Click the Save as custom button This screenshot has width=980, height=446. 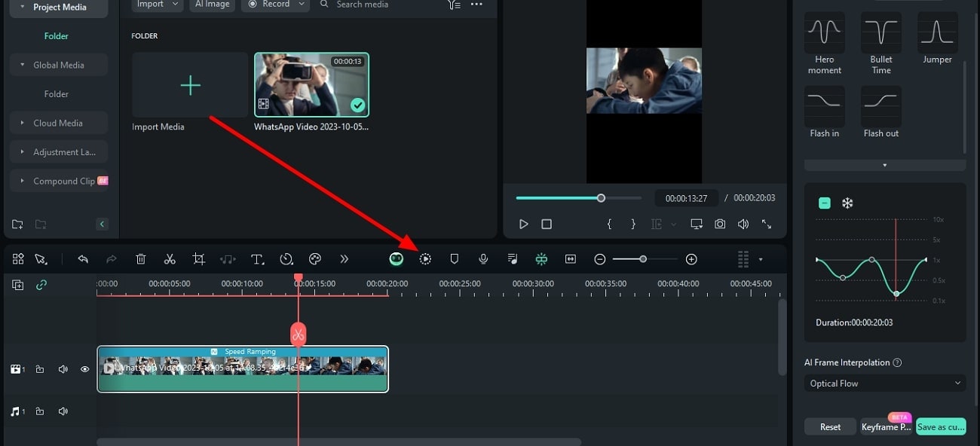[x=941, y=426]
